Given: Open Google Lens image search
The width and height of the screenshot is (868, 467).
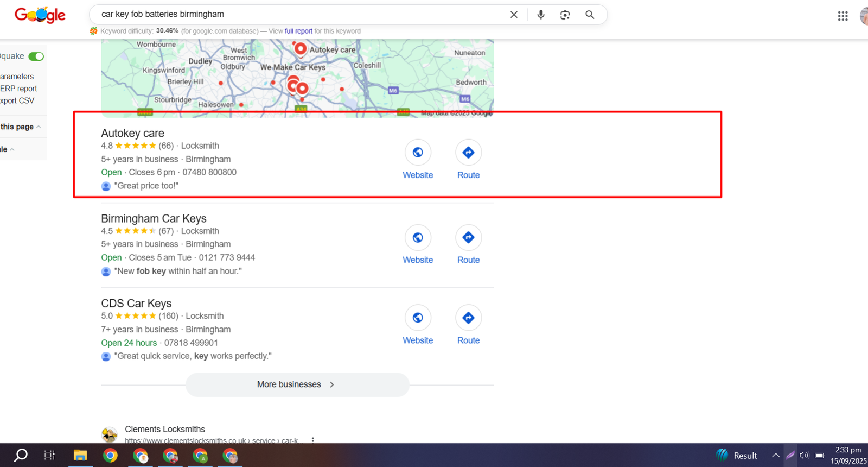Looking at the screenshot, I should 565,15.
